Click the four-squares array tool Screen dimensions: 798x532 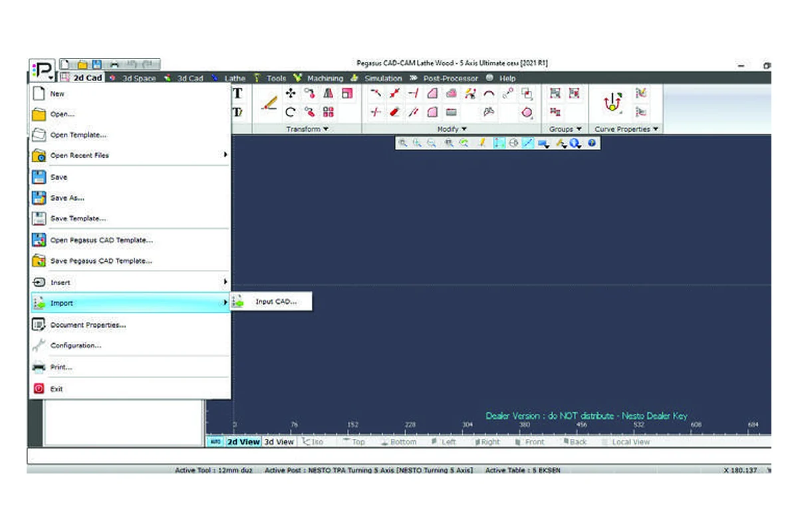(329, 112)
